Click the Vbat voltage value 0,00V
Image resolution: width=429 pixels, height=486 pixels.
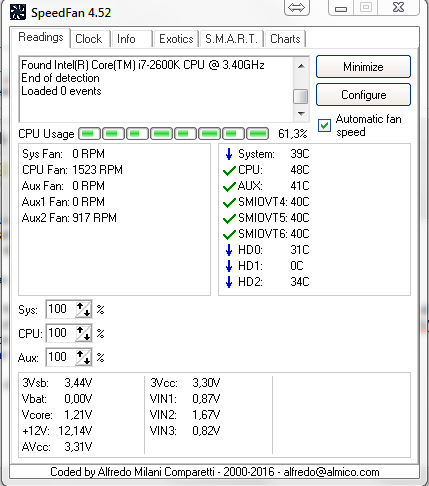78,399
